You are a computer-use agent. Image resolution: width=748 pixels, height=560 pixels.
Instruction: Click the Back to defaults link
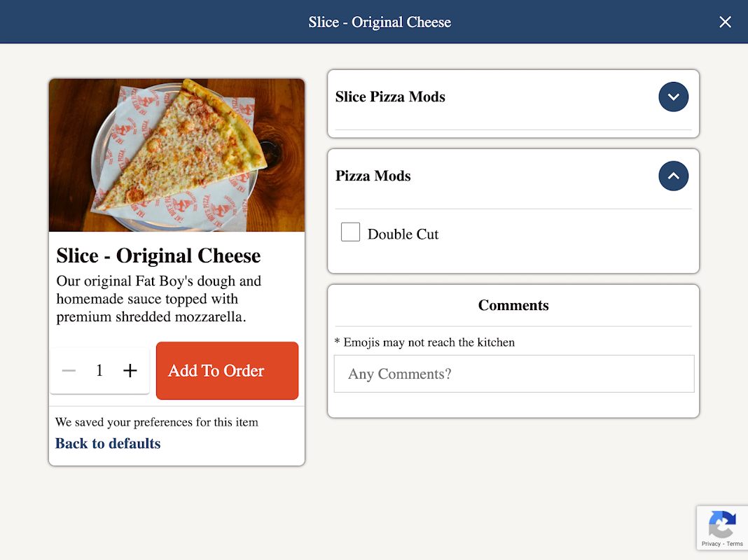108,444
